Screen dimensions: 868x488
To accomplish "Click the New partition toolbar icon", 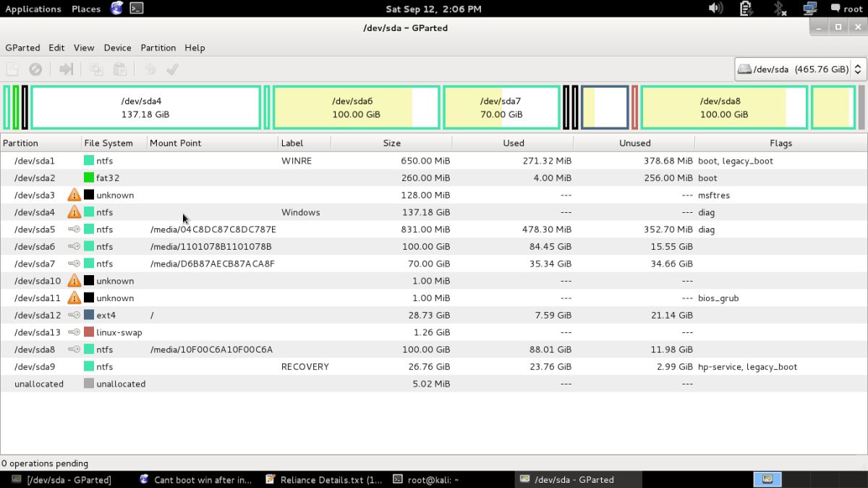I will [x=12, y=70].
